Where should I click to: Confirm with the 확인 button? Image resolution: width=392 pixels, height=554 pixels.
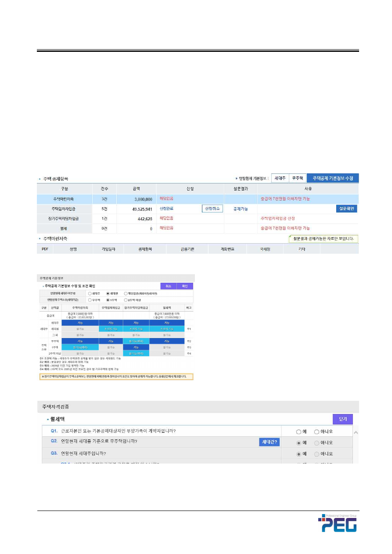(184, 286)
